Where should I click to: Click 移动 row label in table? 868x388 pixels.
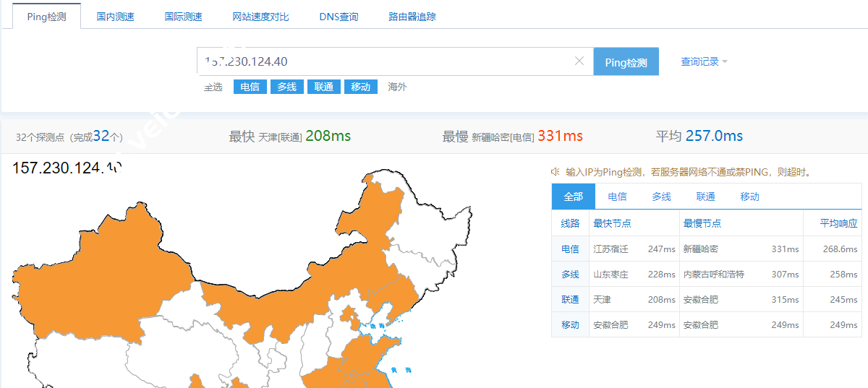[570, 324]
